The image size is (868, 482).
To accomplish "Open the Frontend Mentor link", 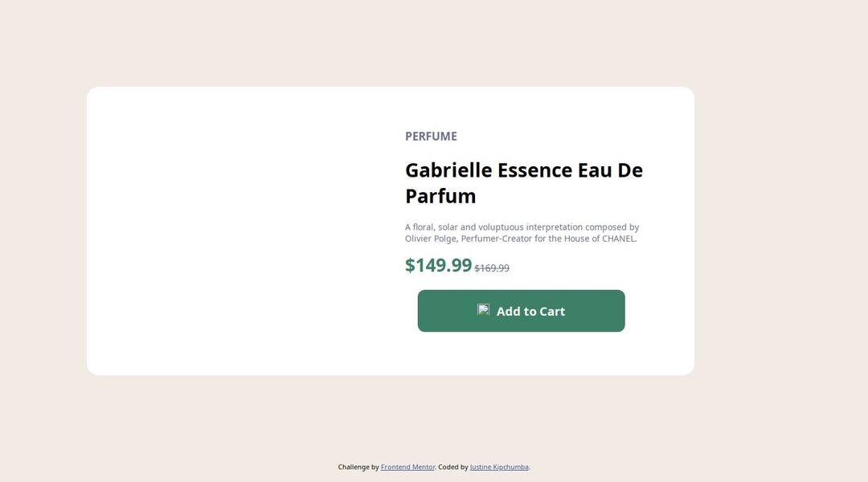I will [407, 467].
